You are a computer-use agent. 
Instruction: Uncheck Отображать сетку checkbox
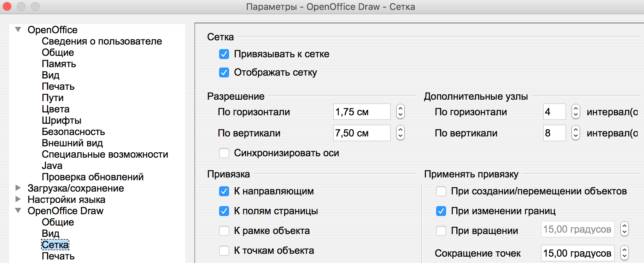coord(224,72)
